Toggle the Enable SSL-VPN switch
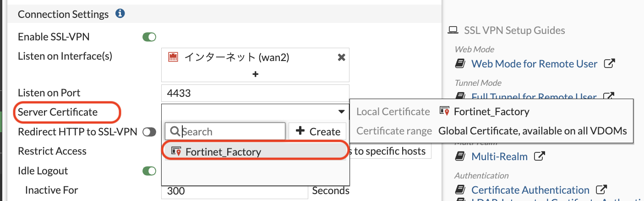644x201 pixels. [149, 37]
